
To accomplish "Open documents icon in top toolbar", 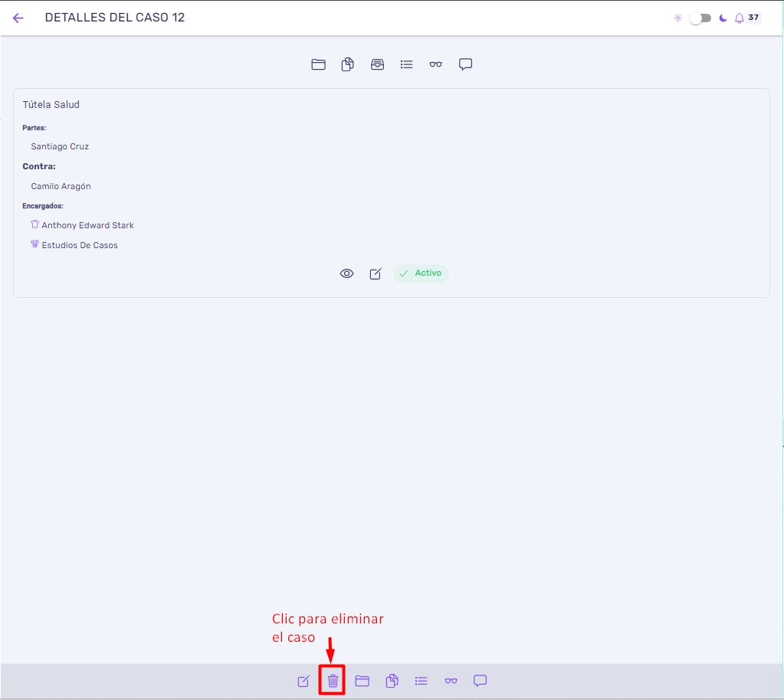I will [x=347, y=64].
